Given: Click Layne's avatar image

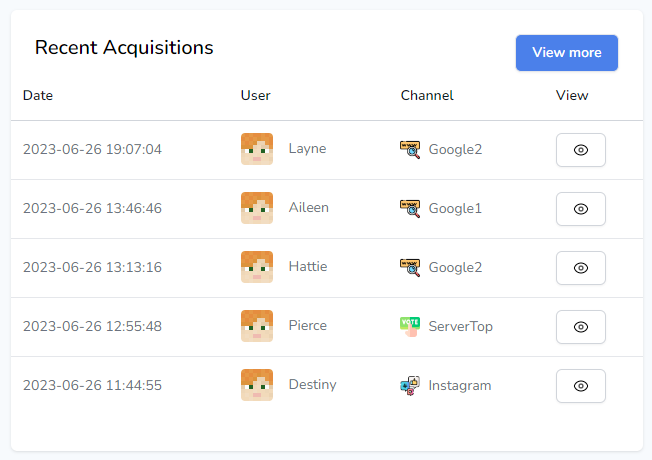Looking at the screenshot, I should (257, 149).
